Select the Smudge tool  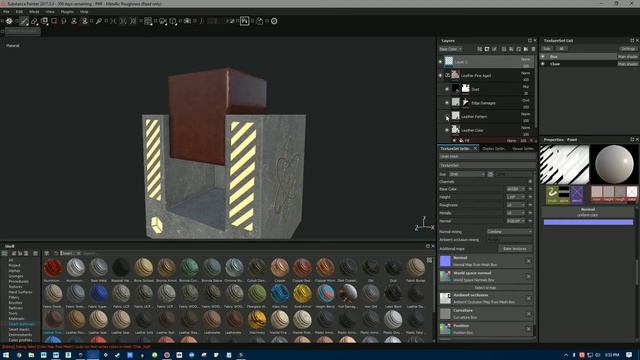[64, 21]
